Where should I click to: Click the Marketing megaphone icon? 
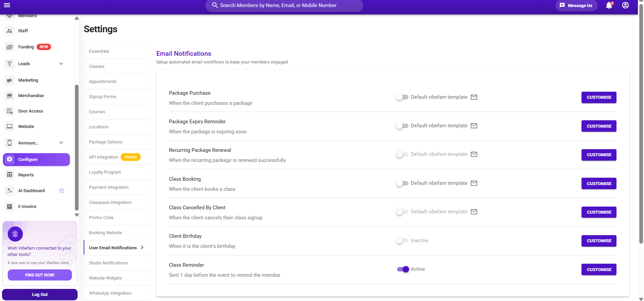point(10,80)
